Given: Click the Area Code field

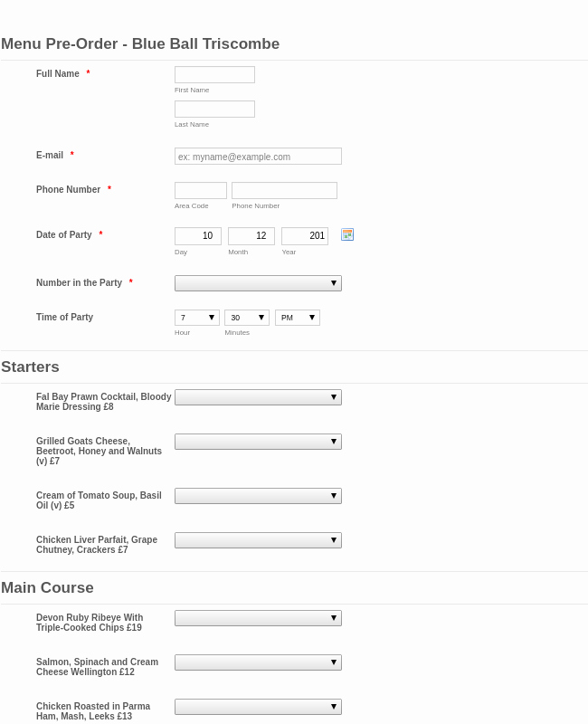Looking at the screenshot, I should (201, 190).
